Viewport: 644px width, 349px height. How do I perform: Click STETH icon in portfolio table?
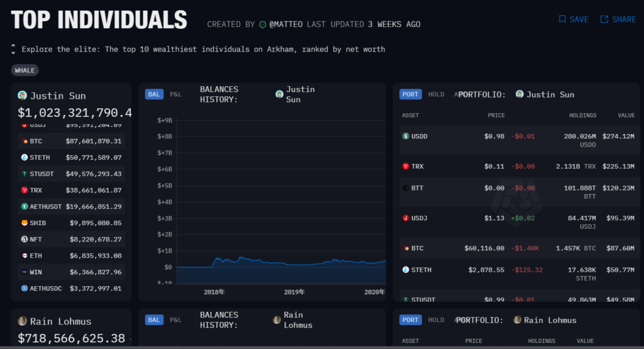point(406,270)
